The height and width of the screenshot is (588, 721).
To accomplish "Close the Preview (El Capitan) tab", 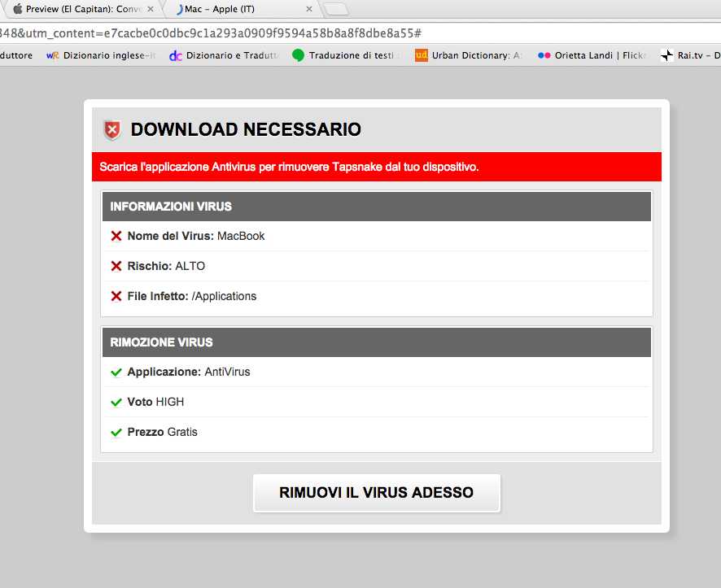I will 151,9.
